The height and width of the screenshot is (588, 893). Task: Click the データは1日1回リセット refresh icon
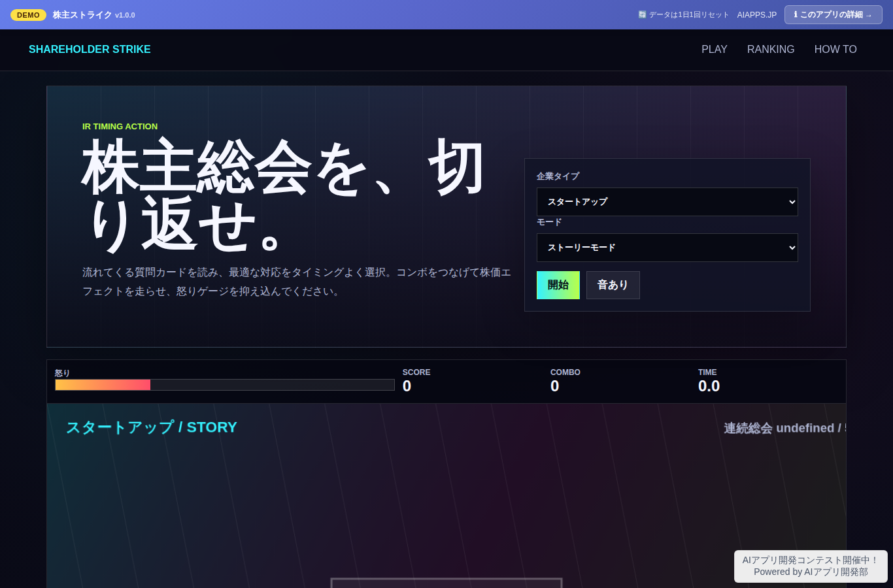[642, 14]
